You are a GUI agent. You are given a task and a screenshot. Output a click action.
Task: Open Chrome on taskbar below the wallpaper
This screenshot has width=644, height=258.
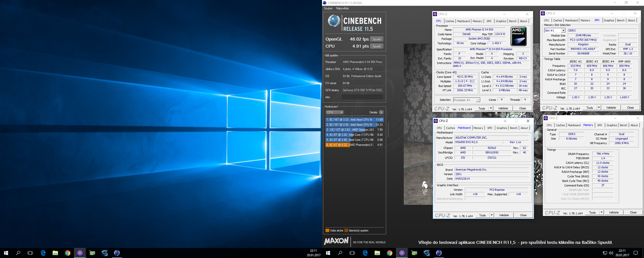click(x=68, y=253)
